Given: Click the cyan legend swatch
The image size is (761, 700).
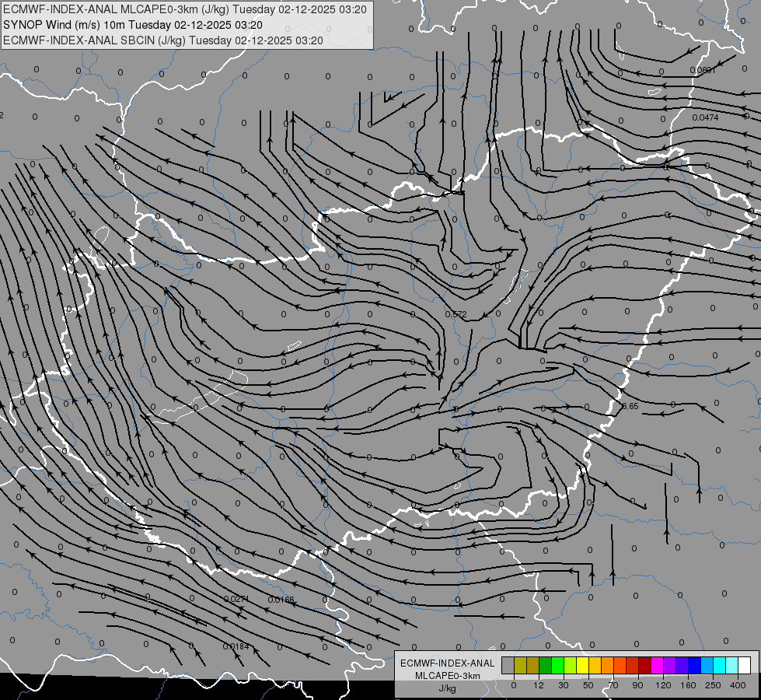Looking at the screenshot, I should click(x=719, y=665).
